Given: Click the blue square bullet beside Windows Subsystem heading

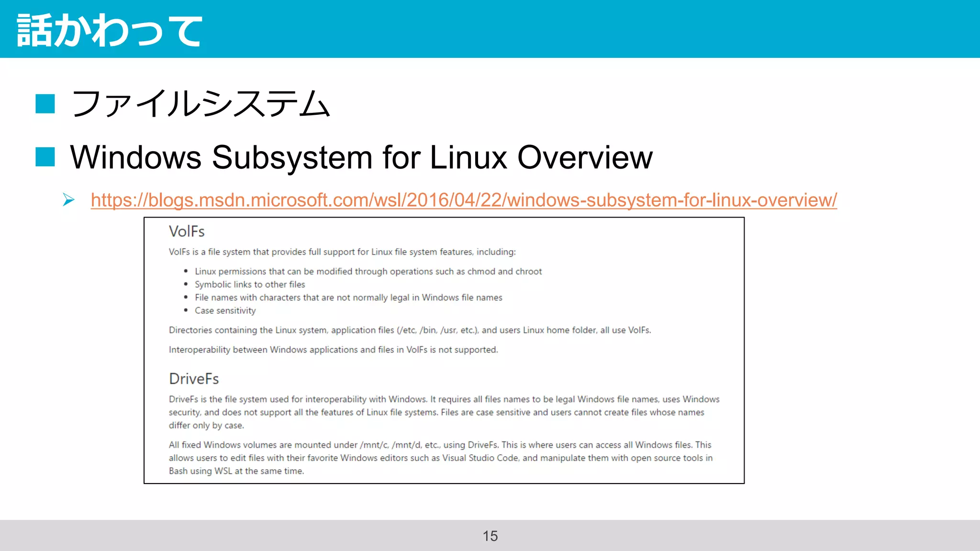Looking at the screenshot, I should coord(45,157).
